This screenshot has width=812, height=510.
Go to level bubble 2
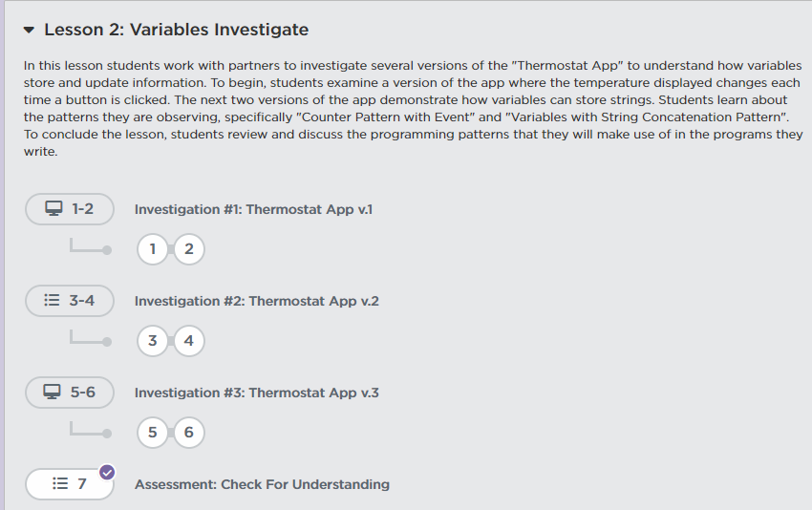coord(189,249)
